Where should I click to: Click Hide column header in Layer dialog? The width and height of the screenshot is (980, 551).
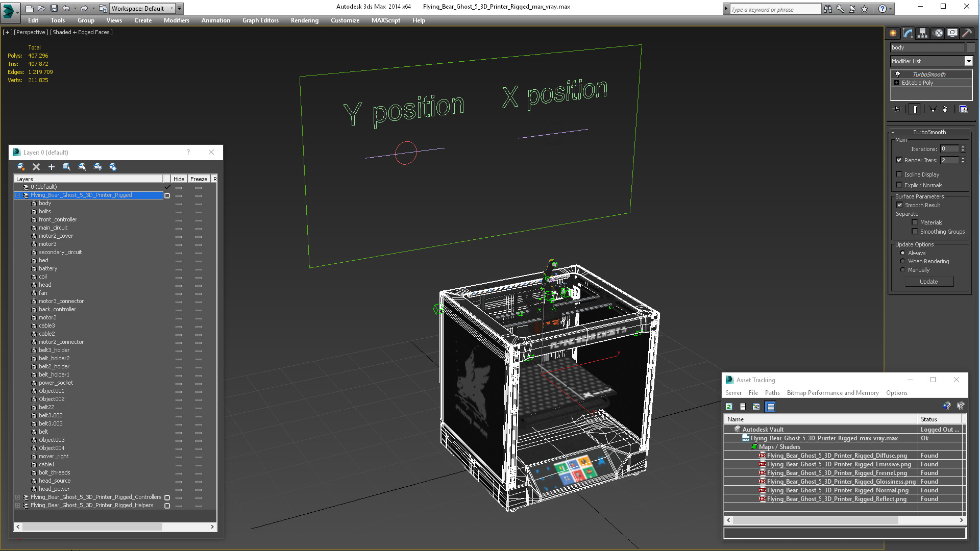(179, 179)
